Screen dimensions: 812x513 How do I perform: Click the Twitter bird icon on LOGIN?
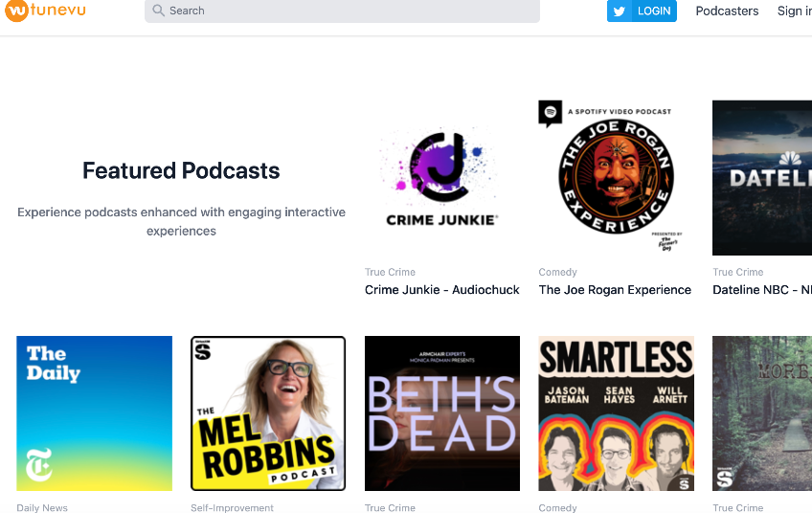pos(620,11)
